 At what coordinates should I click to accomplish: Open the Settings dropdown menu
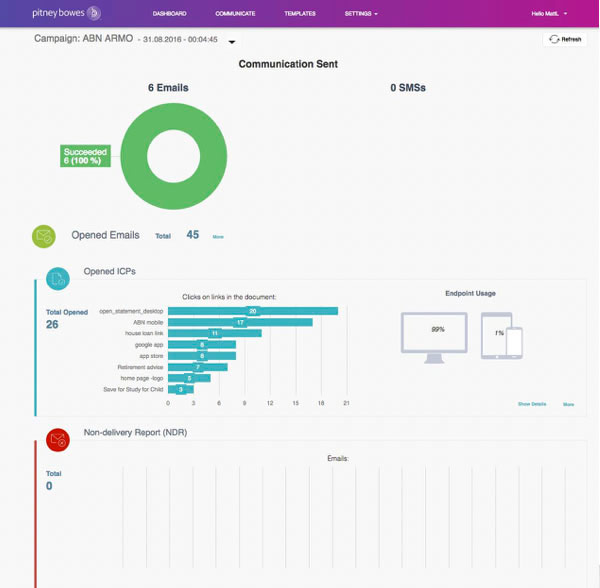click(x=361, y=14)
